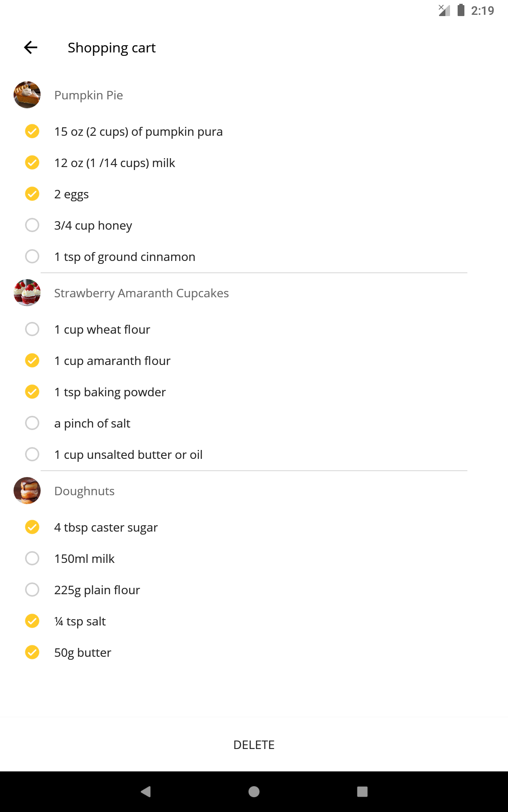Image resolution: width=508 pixels, height=812 pixels.
Task: Mark 1 cup wheat flour as collected
Action: [x=32, y=329]
